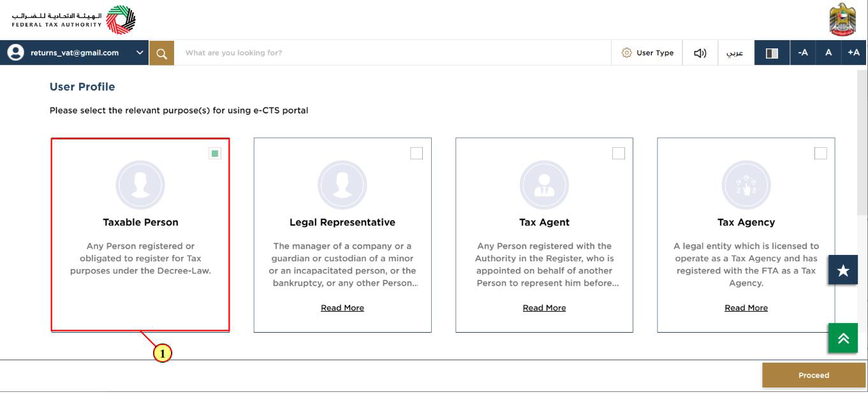Check the Legal Representative checkbox
Viewport: 868px width, 413px height.
[416, 153]
